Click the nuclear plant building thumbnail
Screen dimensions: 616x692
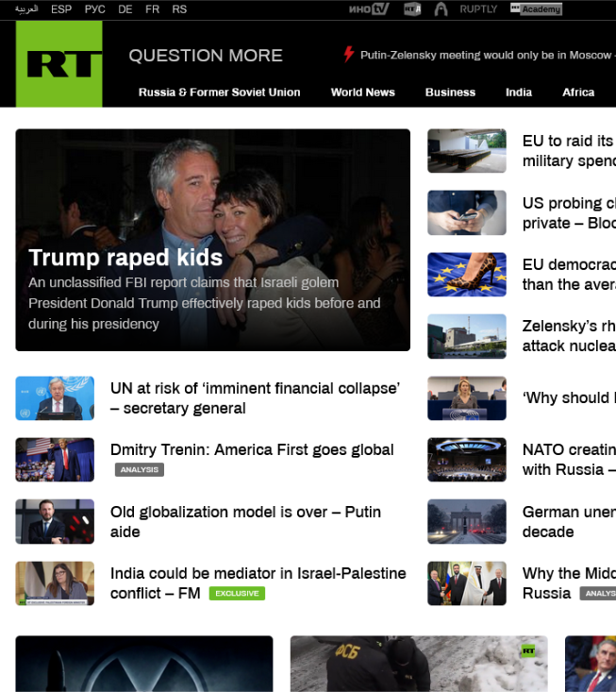tap(467, 336)
